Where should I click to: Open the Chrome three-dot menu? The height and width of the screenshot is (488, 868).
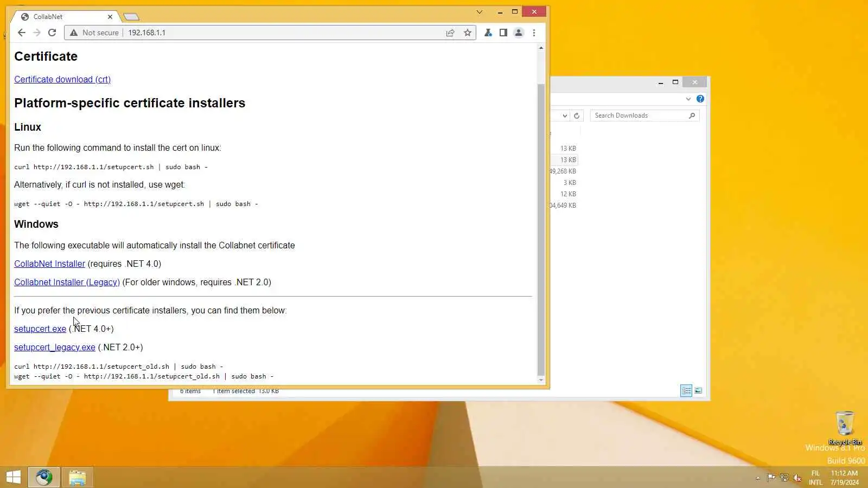click(534, 33)
